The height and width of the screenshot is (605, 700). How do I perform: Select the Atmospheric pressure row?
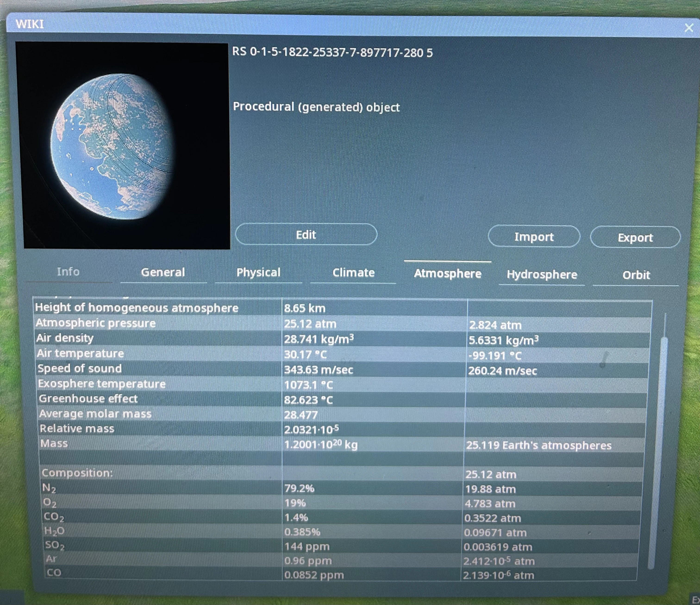coord(96,323)
